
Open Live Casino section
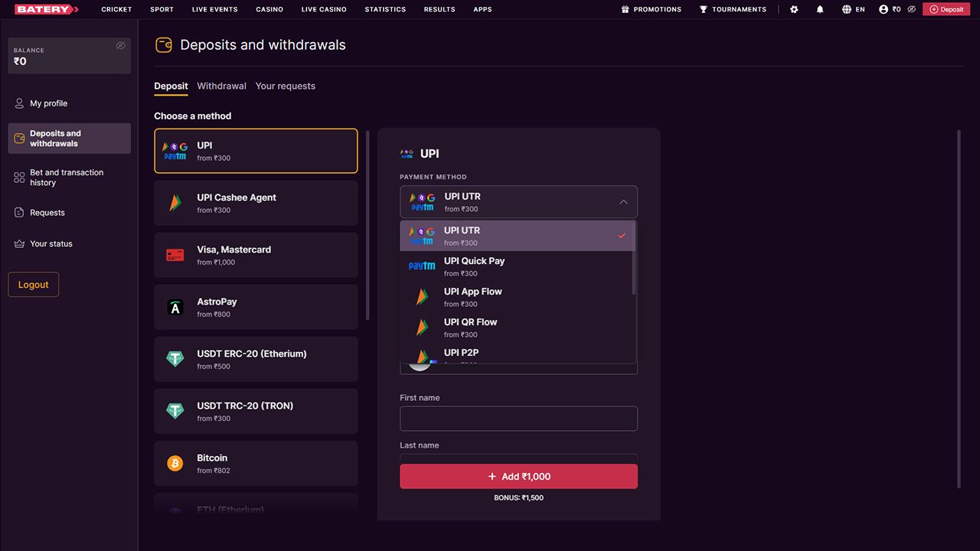[x=324, y=9]
